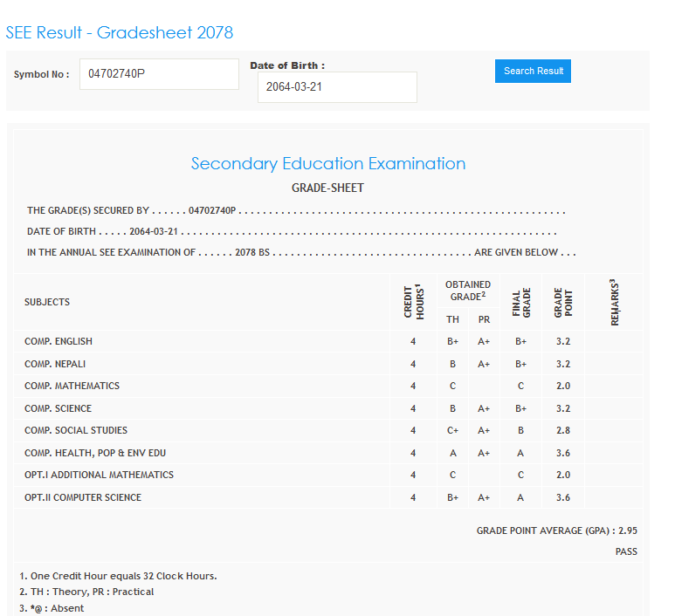
Task: Click the Grade Point Average 2.95 text
Action: [556, 530]
